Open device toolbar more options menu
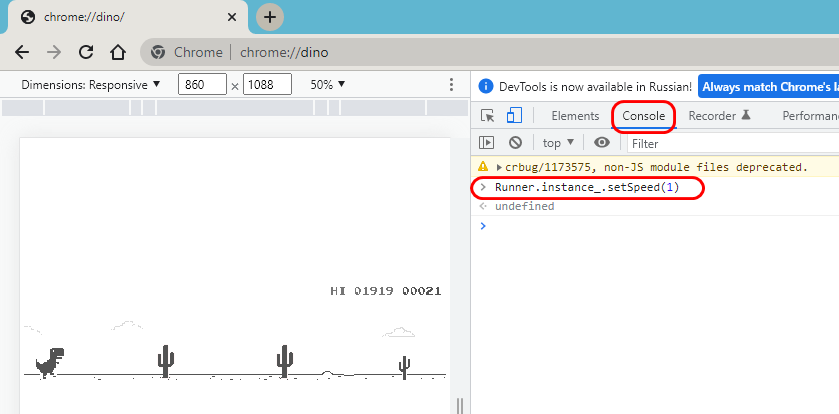Screen dimensions: 839x414 [x=452, y=85]
